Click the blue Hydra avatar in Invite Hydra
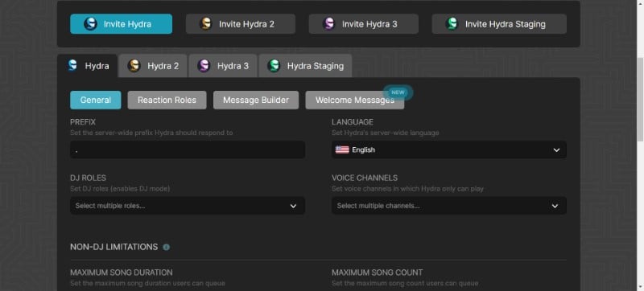 (90, 24)
